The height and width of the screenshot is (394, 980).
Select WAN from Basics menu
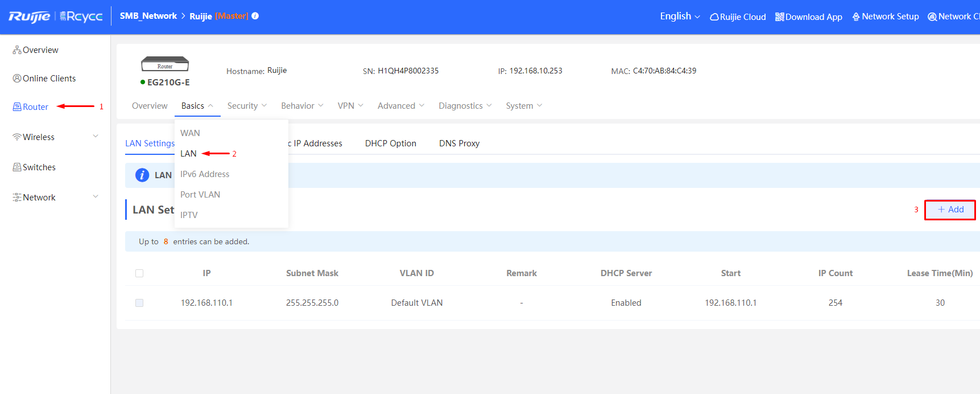coord(190,133)
